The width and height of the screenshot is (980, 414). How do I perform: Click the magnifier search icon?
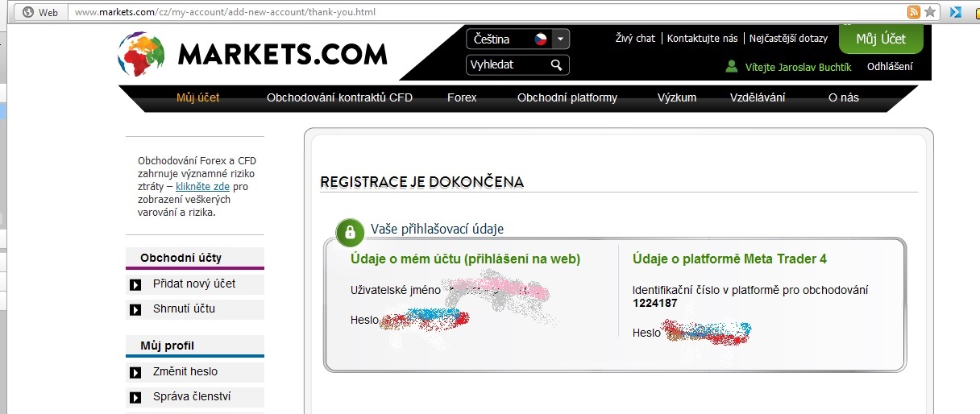(556, 64)
